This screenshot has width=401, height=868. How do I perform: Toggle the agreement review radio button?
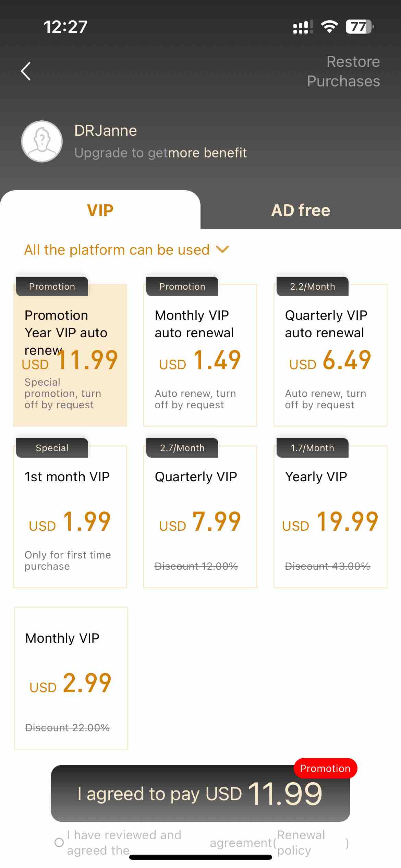tap(59, 842)
